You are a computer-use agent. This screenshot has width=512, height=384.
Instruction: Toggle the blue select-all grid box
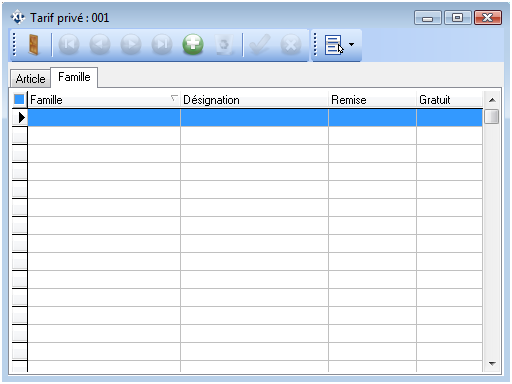[19, 99]
